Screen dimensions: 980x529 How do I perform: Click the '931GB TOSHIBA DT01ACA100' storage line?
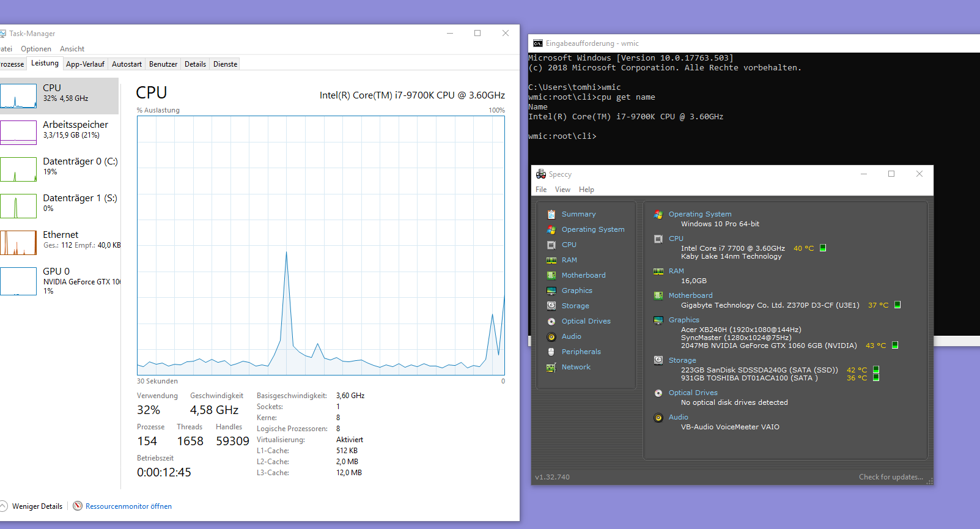[x=750, y=378]
